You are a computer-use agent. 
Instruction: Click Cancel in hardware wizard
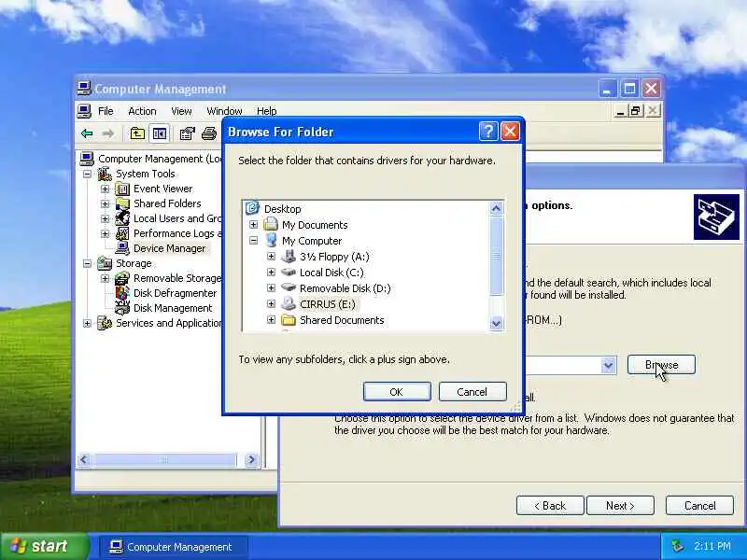699,505
